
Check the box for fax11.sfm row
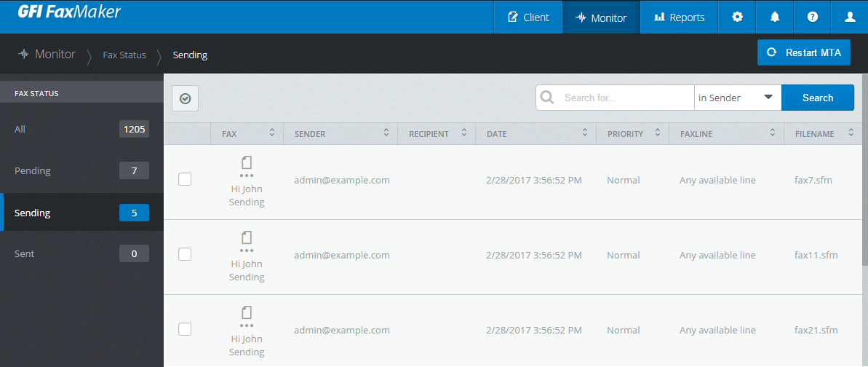[185, 254]
